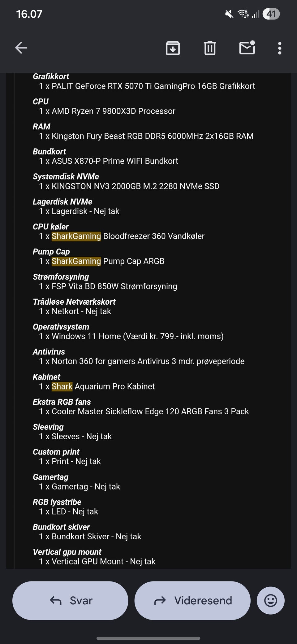The image size is (297, 644).
Task: Tap the Windows 11 Home line
Action: tap(131, 336)
